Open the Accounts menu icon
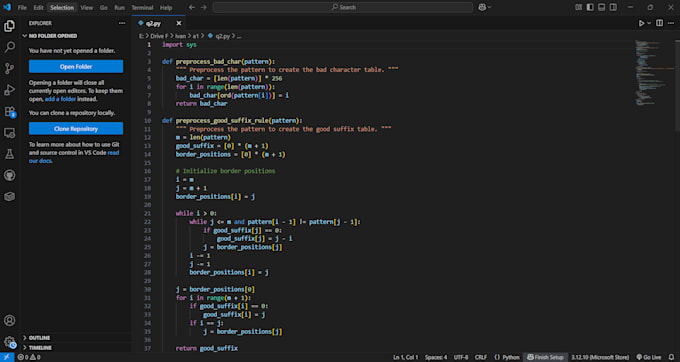 coord(10,320)
